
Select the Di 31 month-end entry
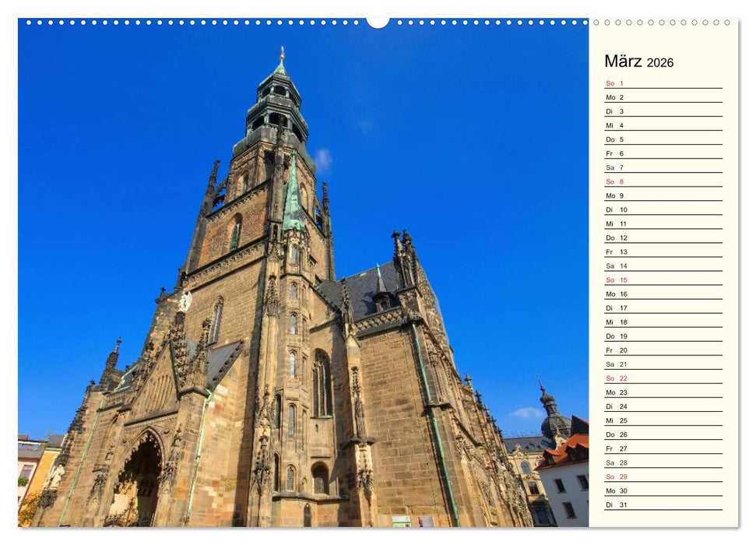615,505
